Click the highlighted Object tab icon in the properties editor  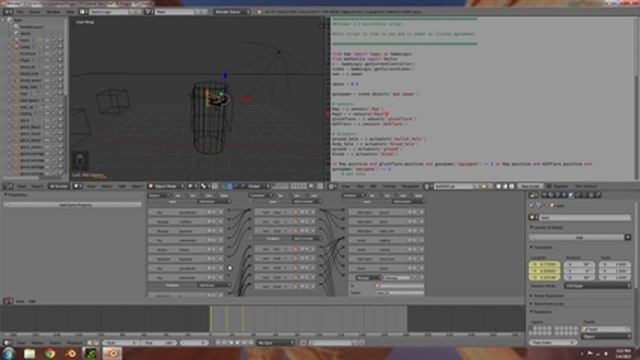571,195
